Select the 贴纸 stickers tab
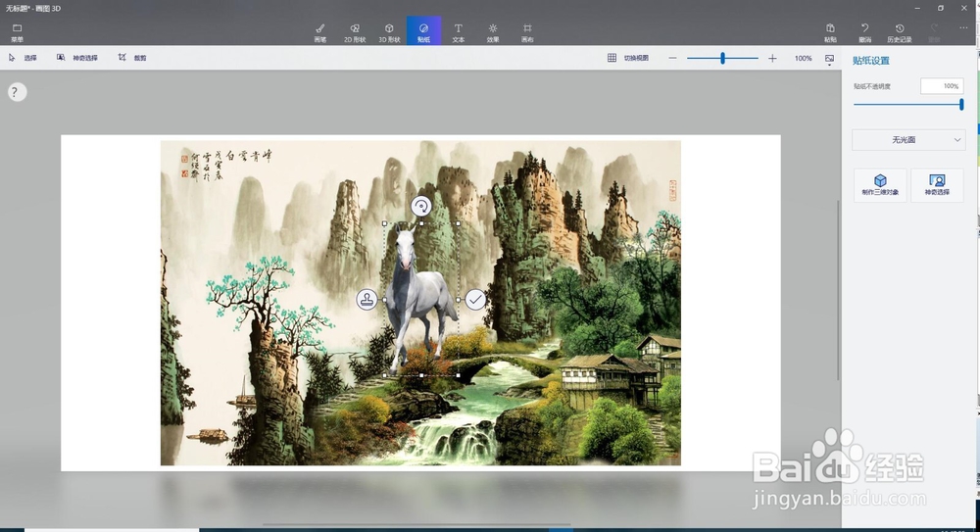980x532 pixels. pos(423,31)
